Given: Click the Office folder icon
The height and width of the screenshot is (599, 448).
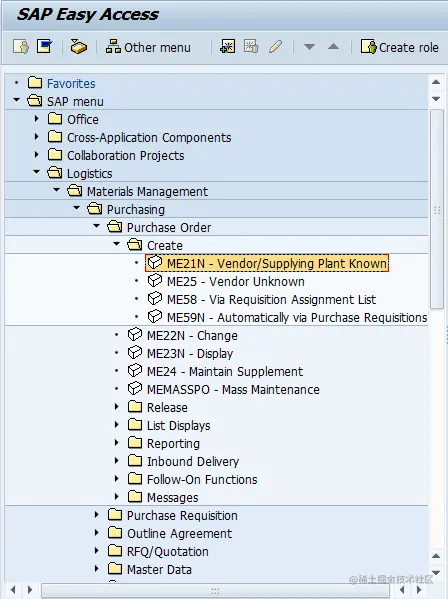Looking at the screenshot, I should tap(55, 119).
